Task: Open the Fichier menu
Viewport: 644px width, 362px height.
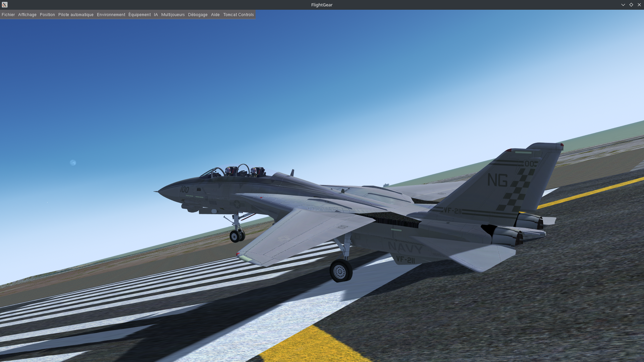Action: 8,15
